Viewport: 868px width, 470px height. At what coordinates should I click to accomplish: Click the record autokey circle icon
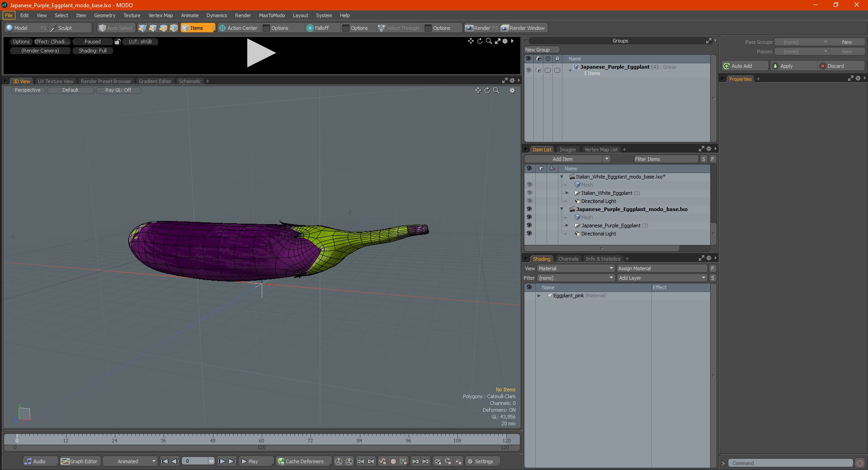tap(393, 461)
